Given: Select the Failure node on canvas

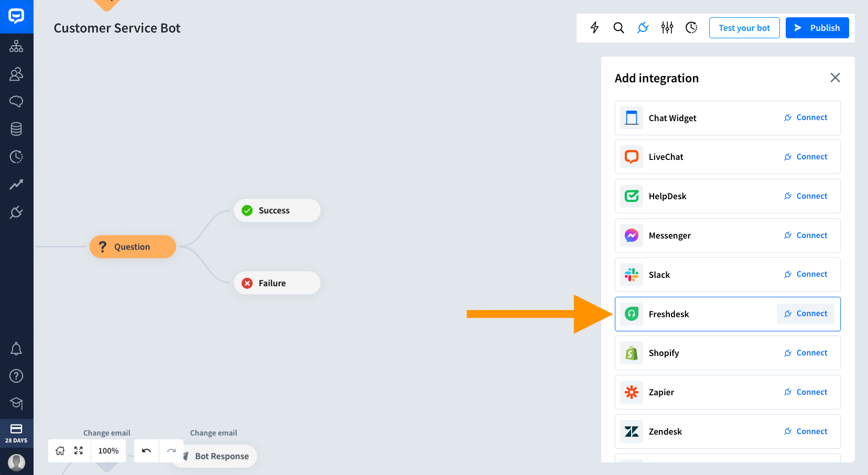Looking at the screenshot, I should coord(277,283).
